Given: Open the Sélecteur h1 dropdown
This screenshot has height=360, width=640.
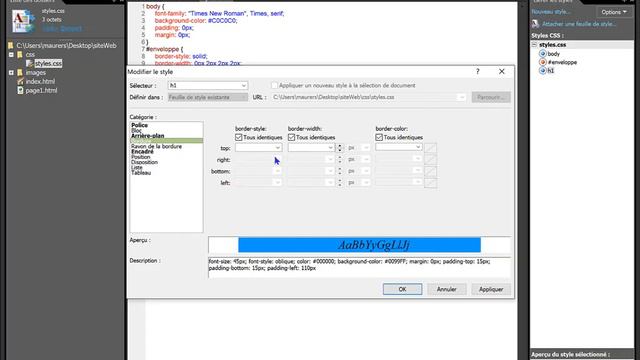Looking at the screenshot, I should [244, 86].
